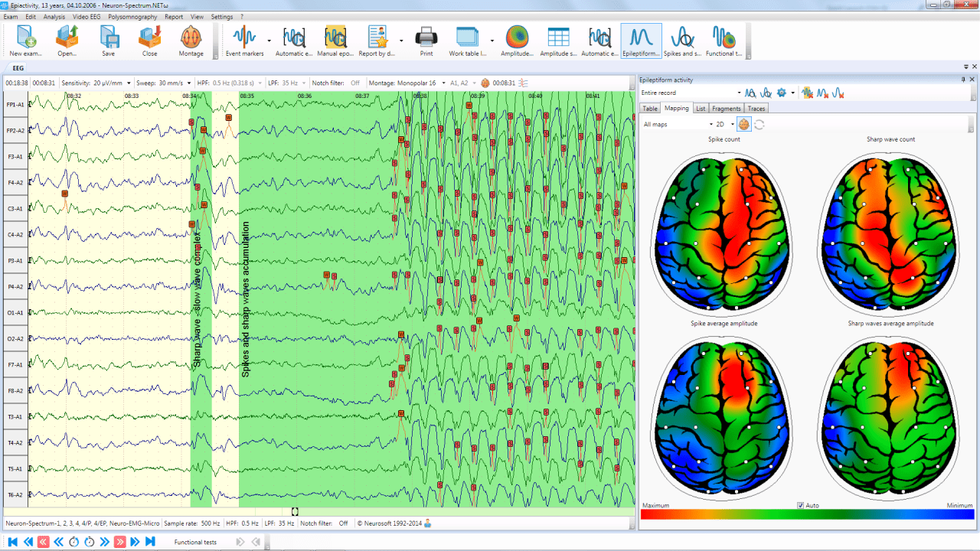Click the Save button

click(x=109, y=41)
